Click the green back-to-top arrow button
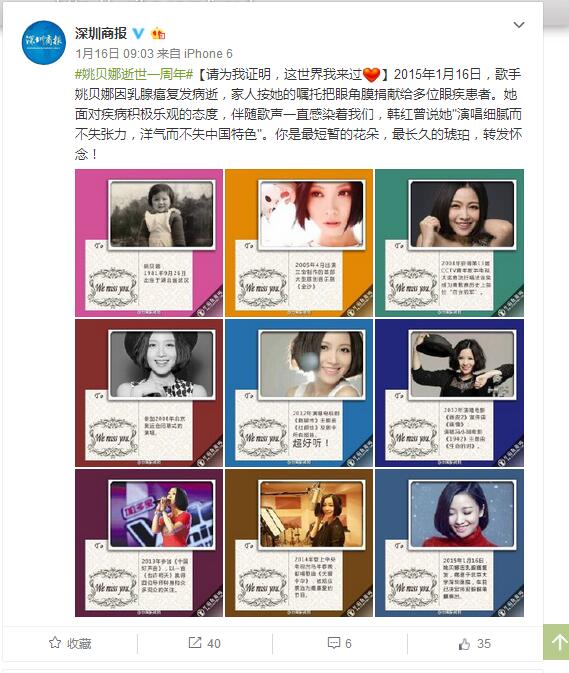The image size is (569, 673). point(557,642)
